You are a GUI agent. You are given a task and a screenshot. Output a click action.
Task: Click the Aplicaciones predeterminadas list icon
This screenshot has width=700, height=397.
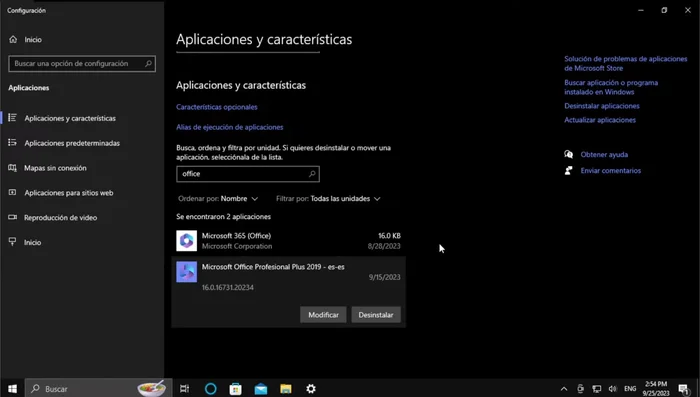[12, 142]
